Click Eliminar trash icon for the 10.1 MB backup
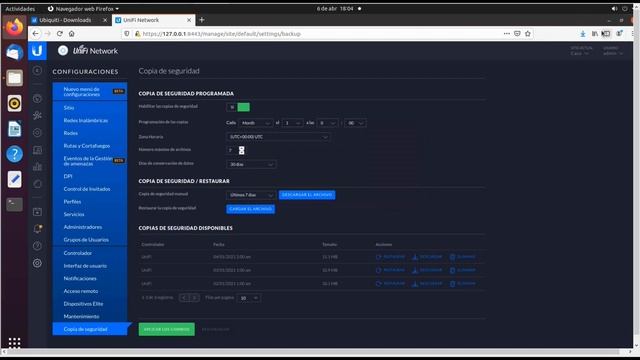 click(452, 284)
